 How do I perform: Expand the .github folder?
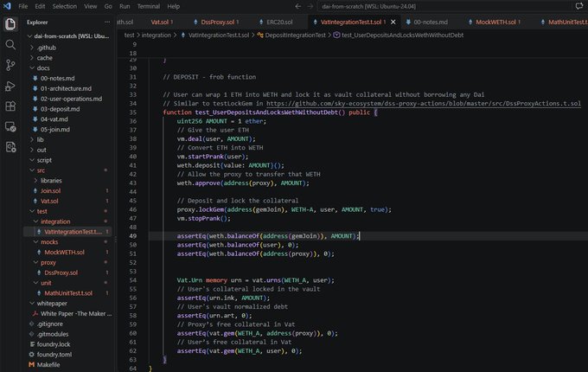point(67,48)
